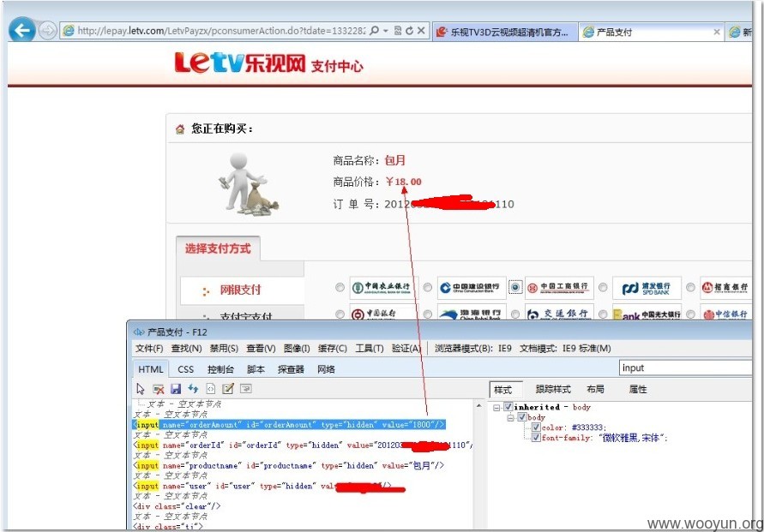Click the clear browser cache icon

pos(159,389)
